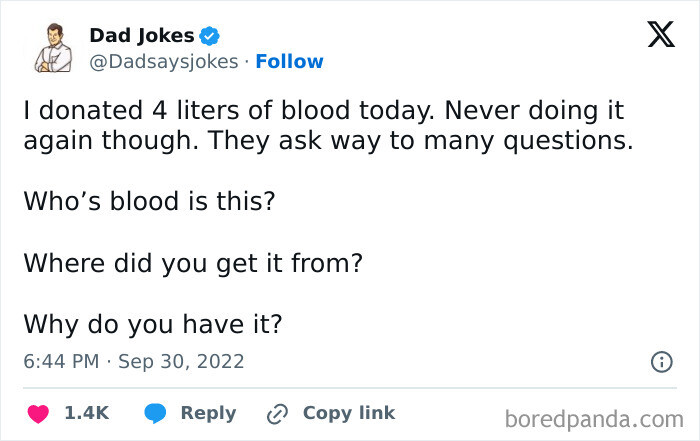Click the Dad Jokes display name
The image size is (700, 441).
[x=142, y=36]
